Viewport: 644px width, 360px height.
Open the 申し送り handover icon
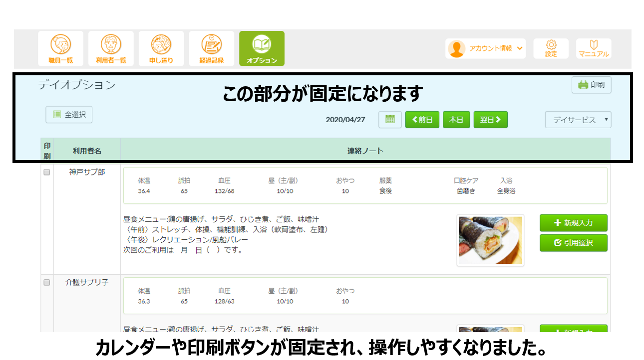pos(161,49)
